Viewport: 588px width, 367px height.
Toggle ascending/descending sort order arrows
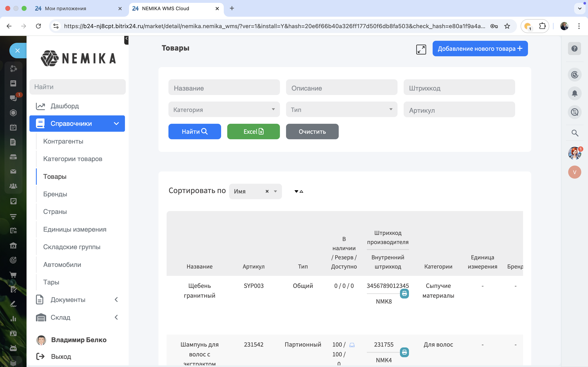299,191
